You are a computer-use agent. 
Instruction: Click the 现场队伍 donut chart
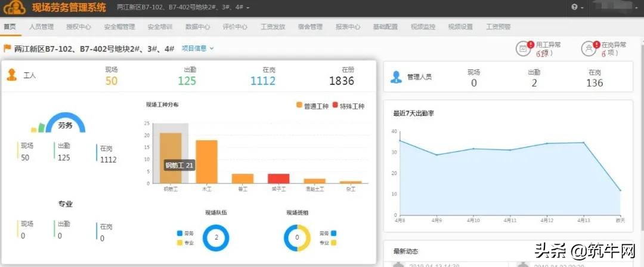(216, 238)
